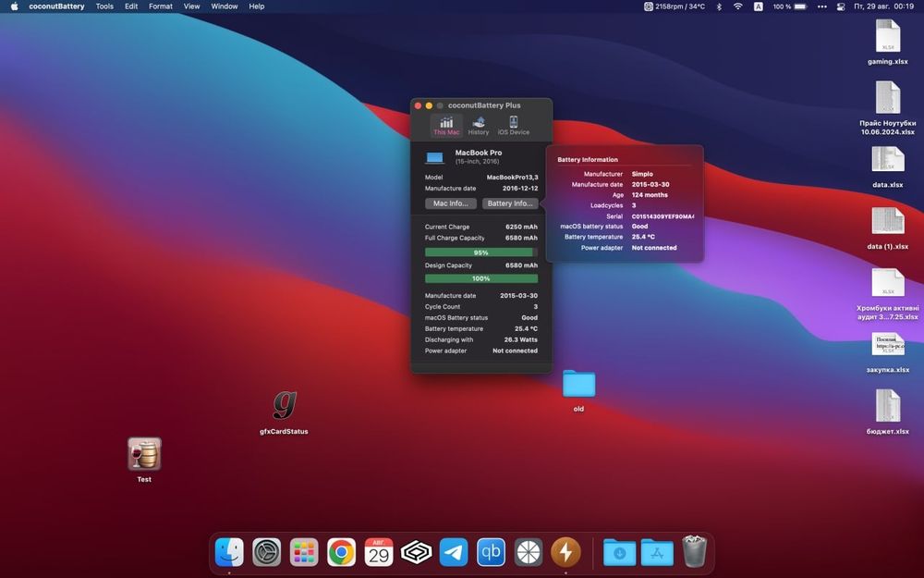Close the coconutBattery Plus window

pyautogui.click(x=418, y=105)
